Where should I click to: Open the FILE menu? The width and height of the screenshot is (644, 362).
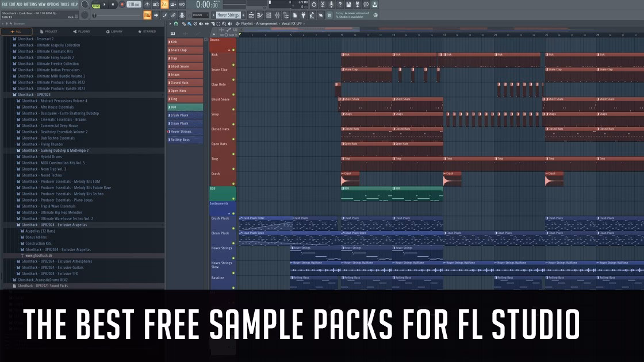click(x=5, y=5)
